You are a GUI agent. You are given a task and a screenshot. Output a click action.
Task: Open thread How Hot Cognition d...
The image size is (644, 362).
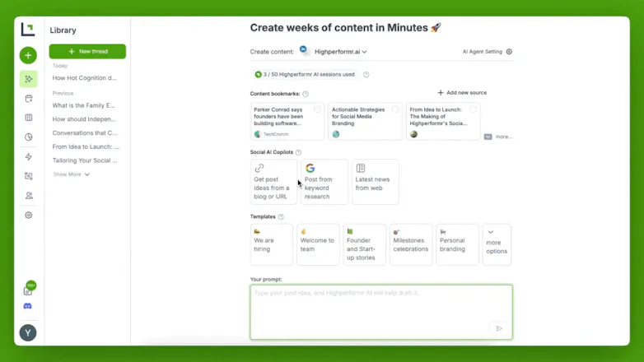click(84, 78)
